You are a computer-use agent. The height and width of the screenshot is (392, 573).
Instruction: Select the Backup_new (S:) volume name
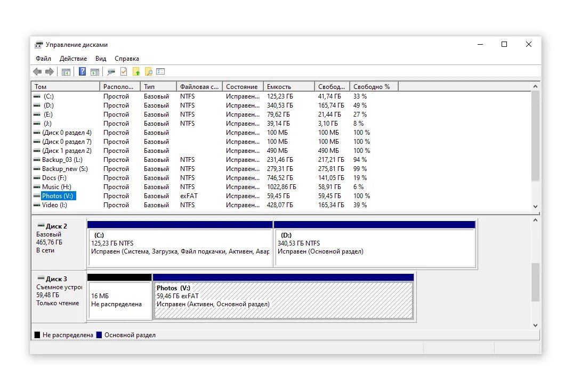(65, 169)
